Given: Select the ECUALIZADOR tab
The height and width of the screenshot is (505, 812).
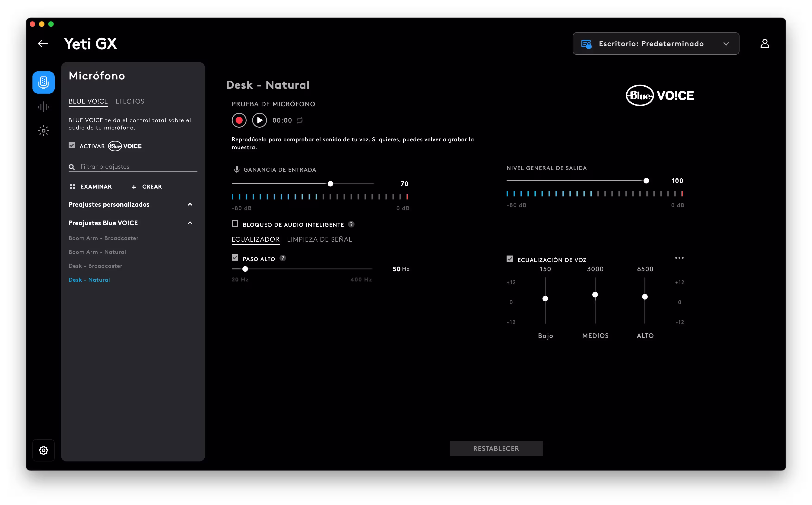Looking at the screenshot, I should click(x=256, y=240).
